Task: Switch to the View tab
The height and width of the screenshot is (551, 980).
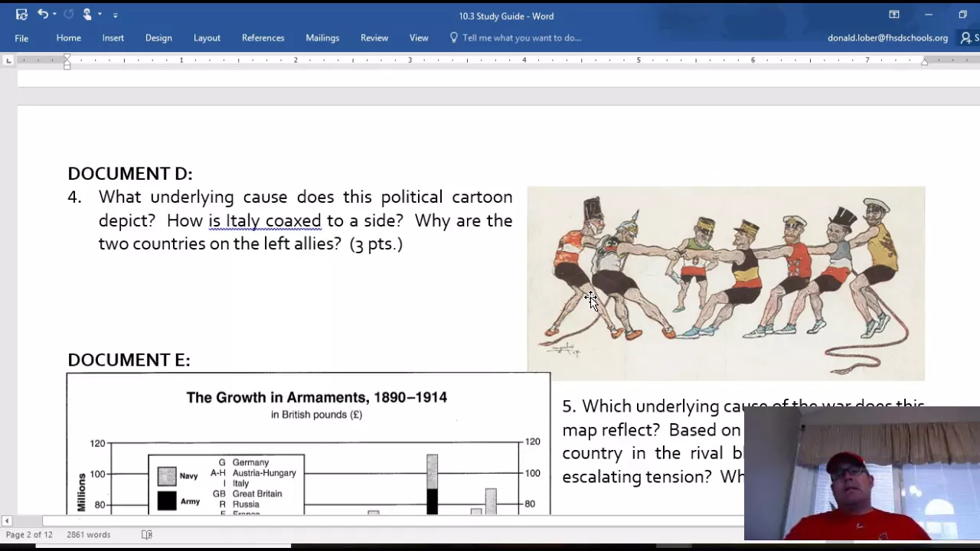Action: (419, 38)
